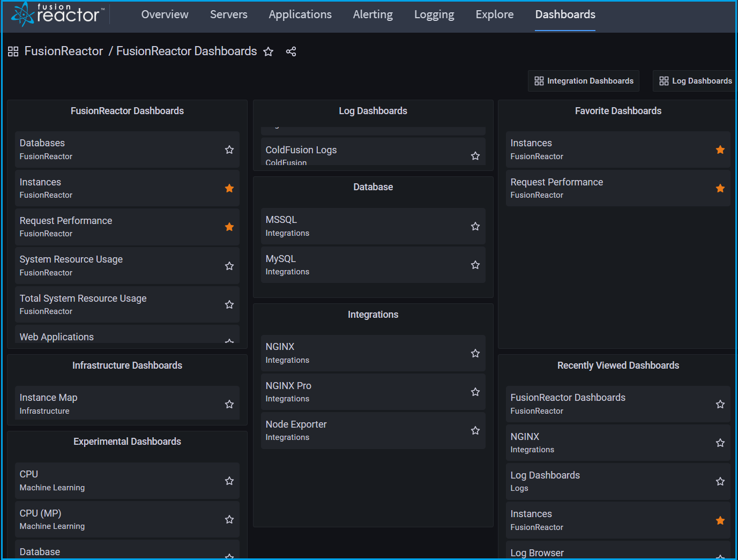The height and width of the screenshot is (560, 738).
Task: Open Log Dashboards in Recently Viewed
Action: point(618,481)
